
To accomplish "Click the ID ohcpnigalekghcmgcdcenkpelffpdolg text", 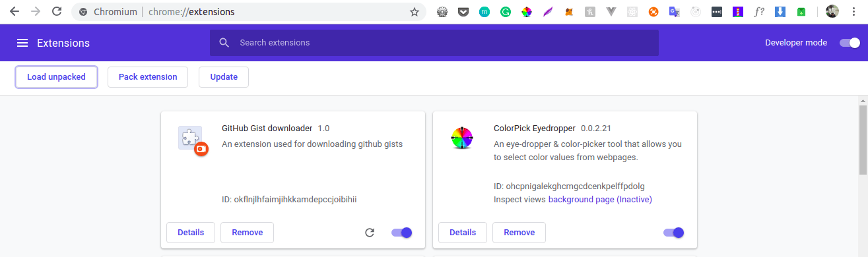I will (569, 186).
